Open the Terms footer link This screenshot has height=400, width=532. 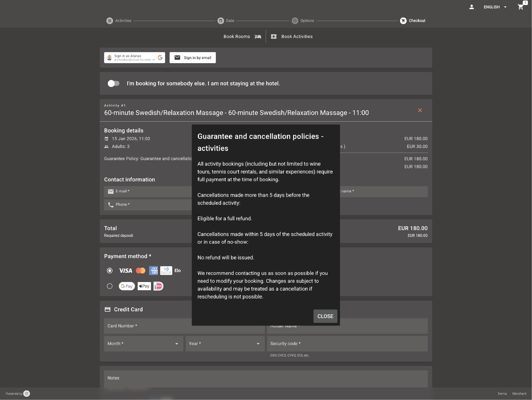tap(502, 394)
